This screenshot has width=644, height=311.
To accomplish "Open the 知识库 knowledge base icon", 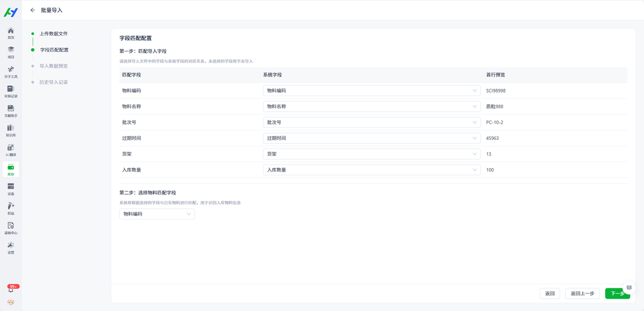I will (11, 131).
